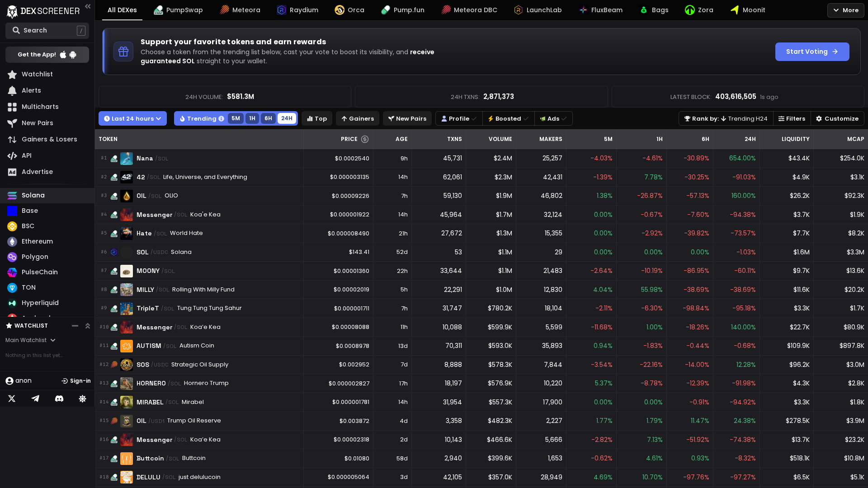Switch to the Raydium tab
Viewport: 868px width, 488px height.
click(x=297, y=10)
